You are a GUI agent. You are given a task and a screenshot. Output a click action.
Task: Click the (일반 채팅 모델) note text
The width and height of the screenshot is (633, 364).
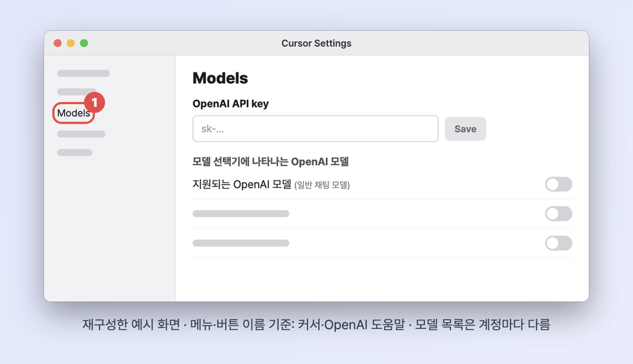[321, 186]
